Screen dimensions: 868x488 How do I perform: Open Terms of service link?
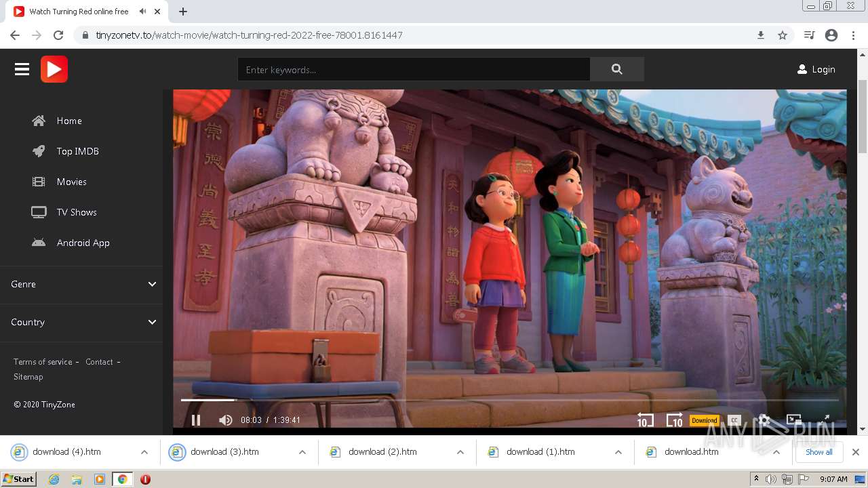(x=43, y=362)
